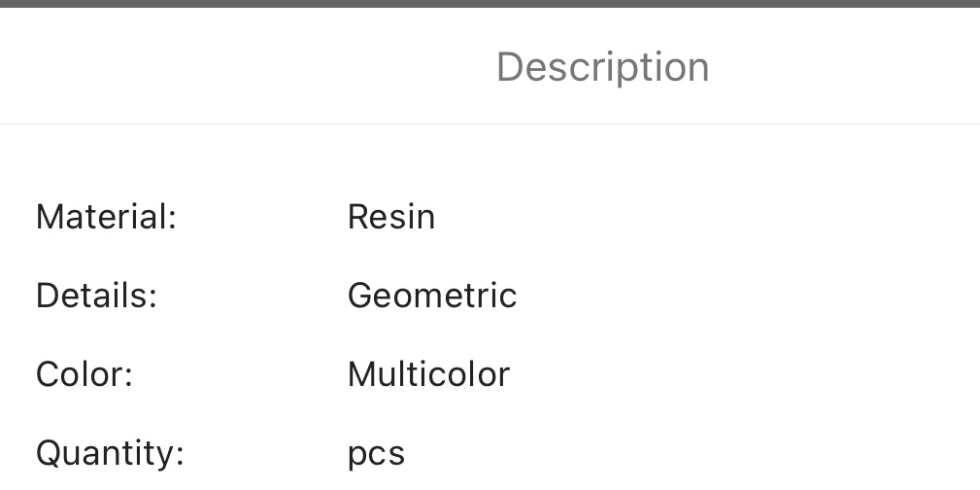Viewport: 980px width, 490px height.
Task: Click the Details: attribute label
Action: 96,296
